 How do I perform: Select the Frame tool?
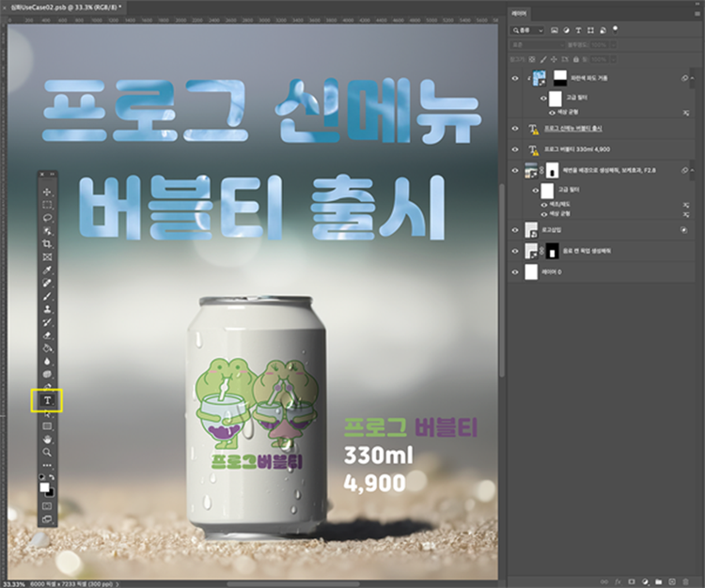click(x=47, y=257)
